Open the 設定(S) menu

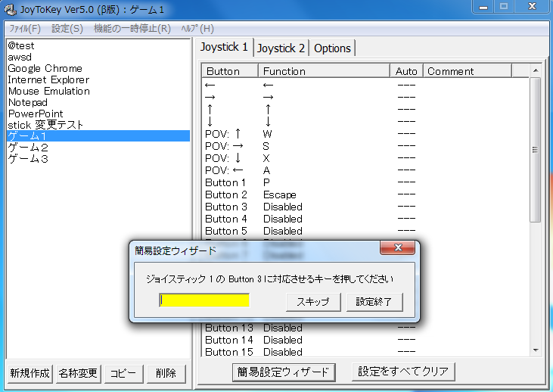[67, 28]
